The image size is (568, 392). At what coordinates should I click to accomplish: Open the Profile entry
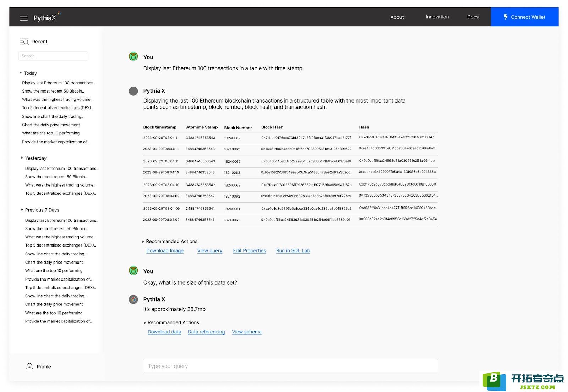click(x=38, y=366)
